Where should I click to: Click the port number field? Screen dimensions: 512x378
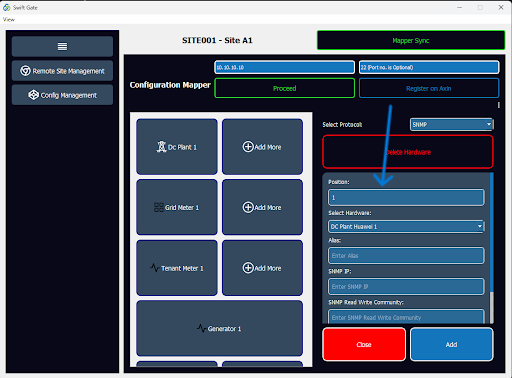(x=429, y=67)
